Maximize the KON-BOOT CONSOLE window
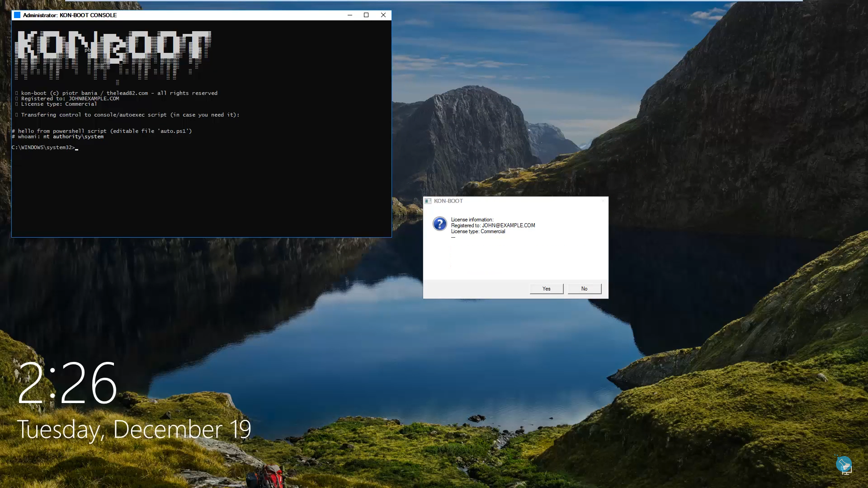This screenshot has height=488, width=868. [x=366, y=15]
